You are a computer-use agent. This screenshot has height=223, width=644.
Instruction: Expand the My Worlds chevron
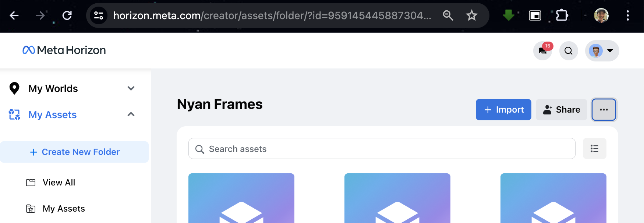(131, 88)
